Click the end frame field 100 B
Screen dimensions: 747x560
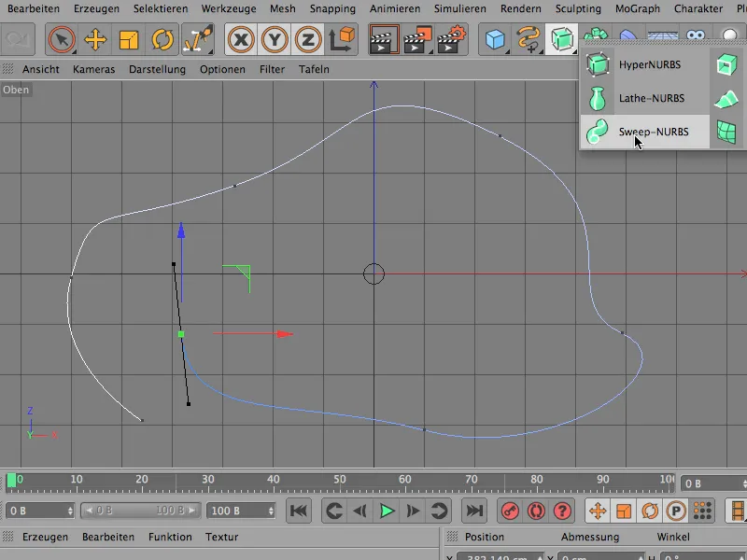[241, 511]
